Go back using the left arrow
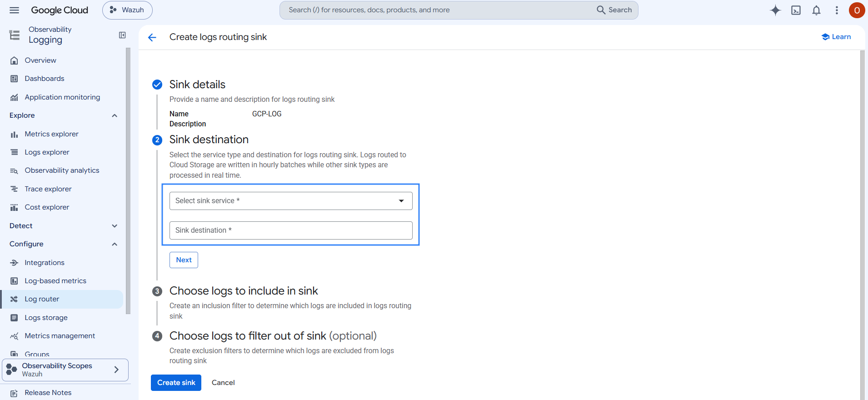 click(152, 37)
